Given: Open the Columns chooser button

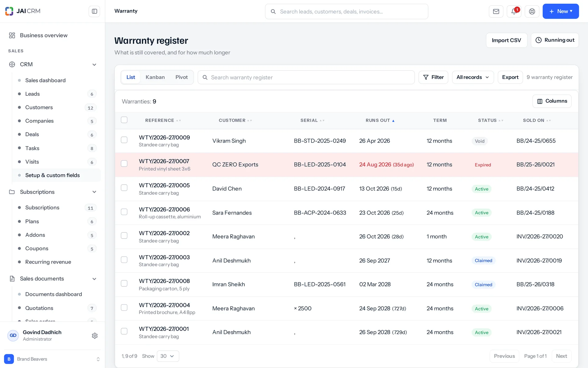Looking at the screenshot, I should [x=552, y=101].
